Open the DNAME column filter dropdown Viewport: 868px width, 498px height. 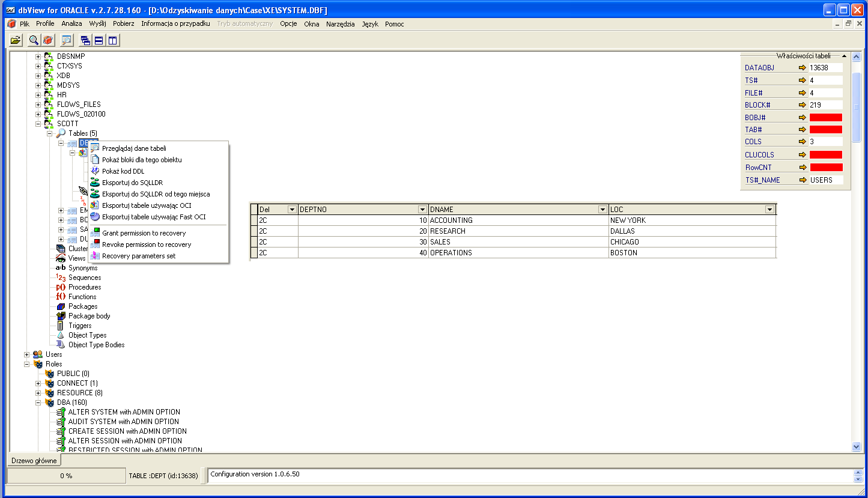[602, 210]
